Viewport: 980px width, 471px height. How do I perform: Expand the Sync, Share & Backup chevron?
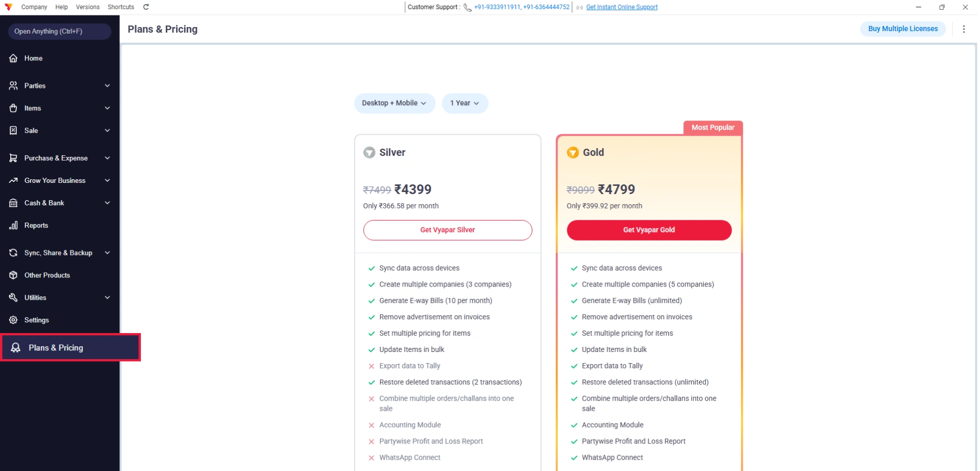coord(107,253)
